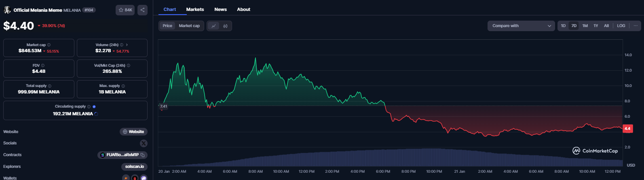Click the Wallets row label

[10, 178]
